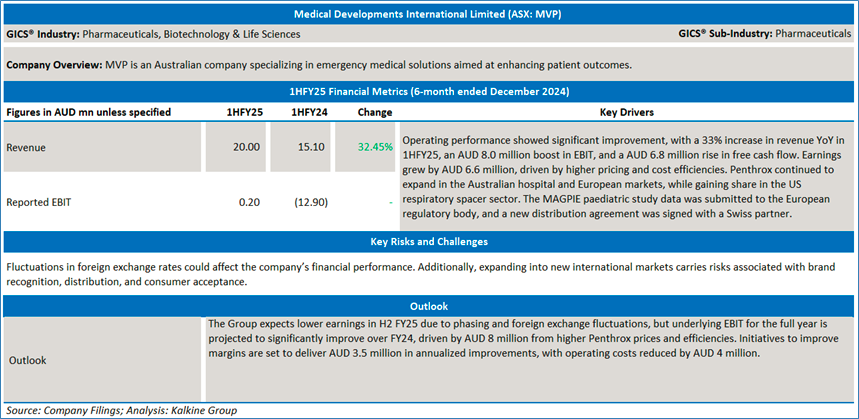Viewport: 859px width, 419px height.
Task: Click the 1HFY24 column header
Action: tap(310, 112)
